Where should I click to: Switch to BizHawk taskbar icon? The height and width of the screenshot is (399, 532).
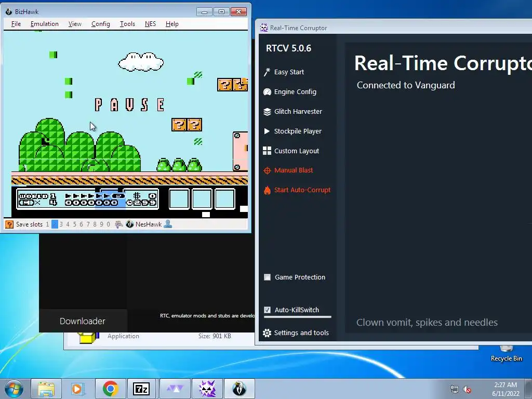tap(239, 389)
